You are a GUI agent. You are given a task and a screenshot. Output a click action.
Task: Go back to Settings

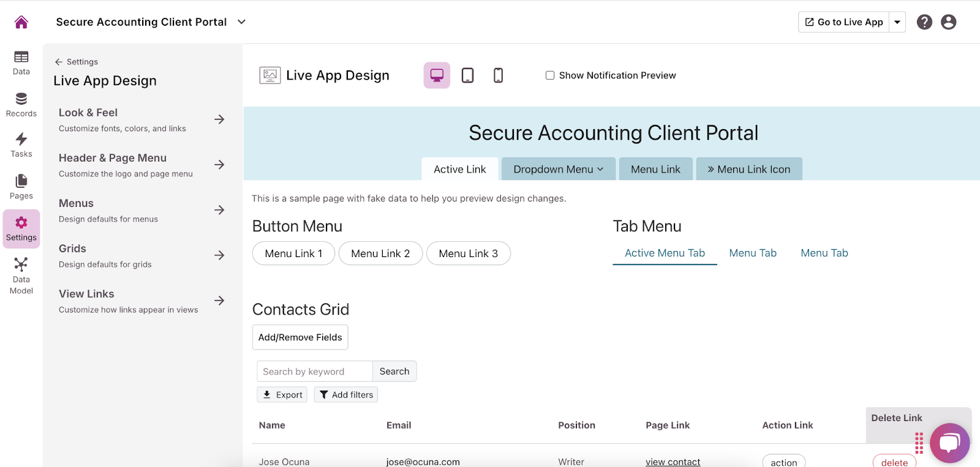(x=77, y=62)
